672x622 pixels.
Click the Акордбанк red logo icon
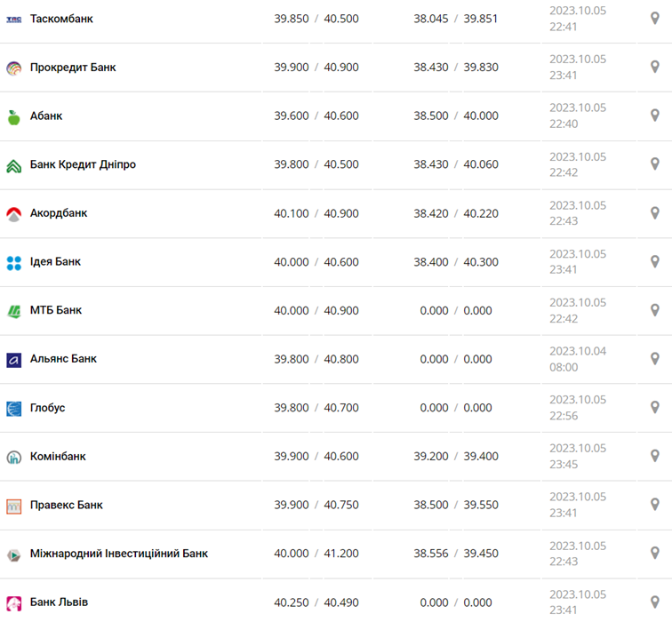pyautogui.click(x=14, y=214)
